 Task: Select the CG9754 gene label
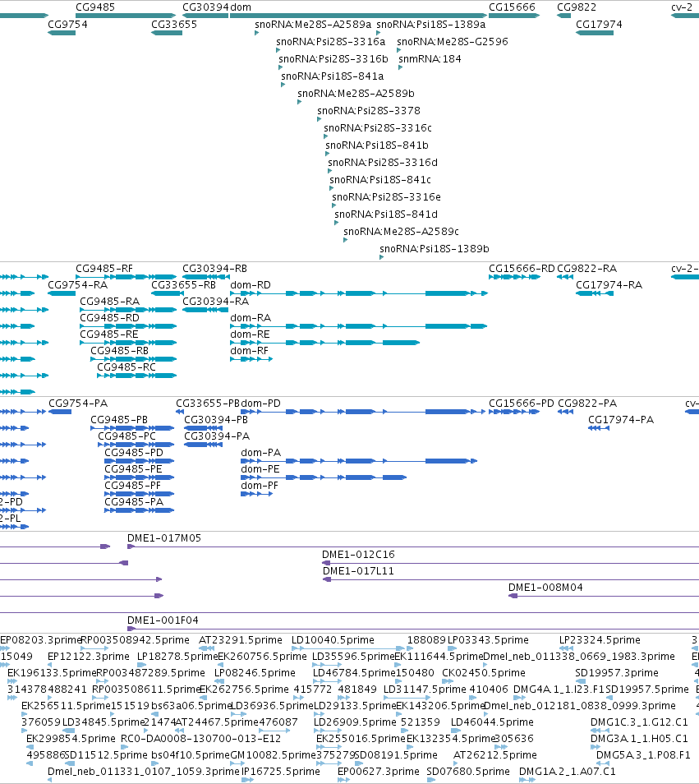(x=67, y=24)
